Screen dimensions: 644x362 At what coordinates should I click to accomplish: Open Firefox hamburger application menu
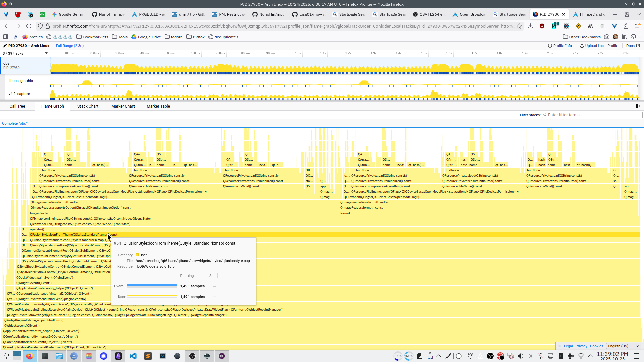[637, 26]
